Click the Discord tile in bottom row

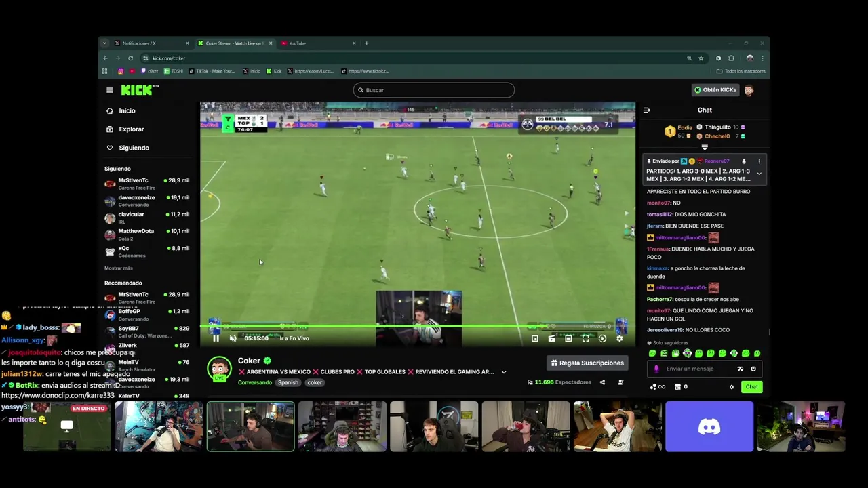709,426
